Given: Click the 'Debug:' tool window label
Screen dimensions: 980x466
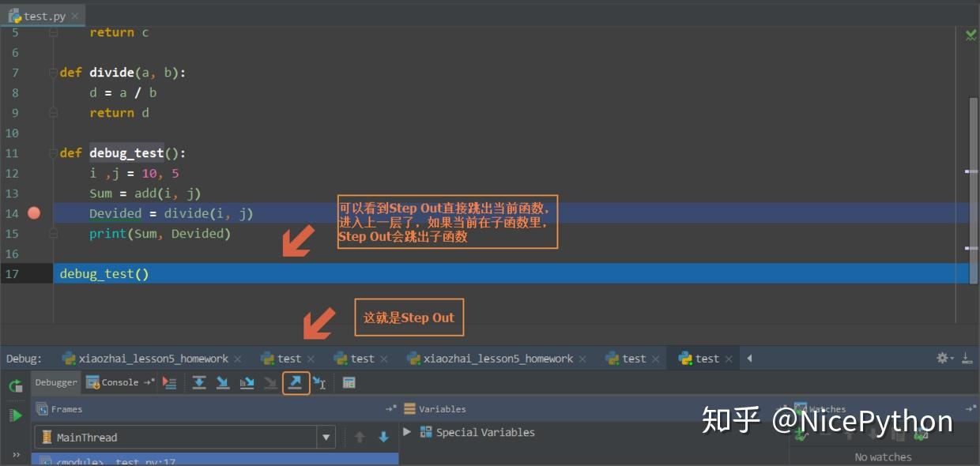Looking at the screenshot, I should click(24, 359).
